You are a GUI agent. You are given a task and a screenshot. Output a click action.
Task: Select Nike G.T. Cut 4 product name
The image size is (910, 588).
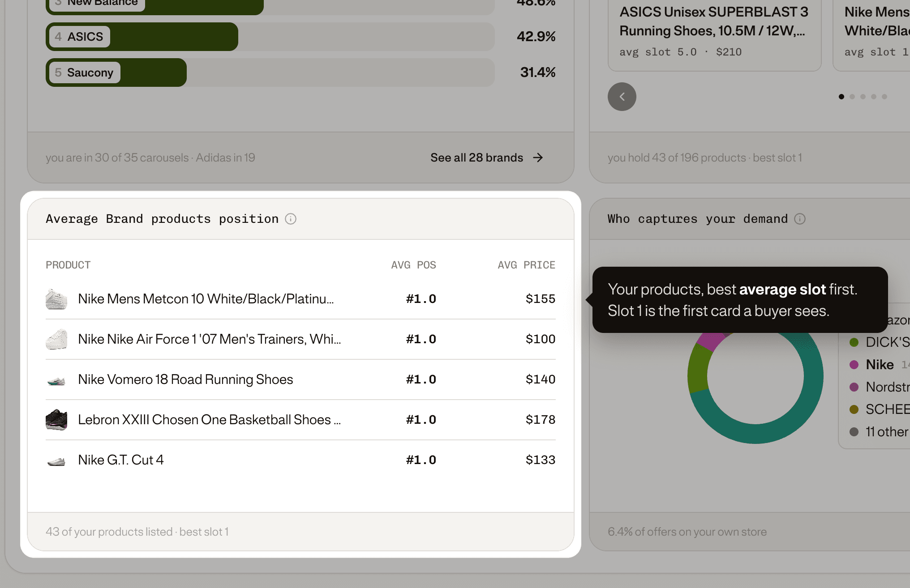click(121, 460)
